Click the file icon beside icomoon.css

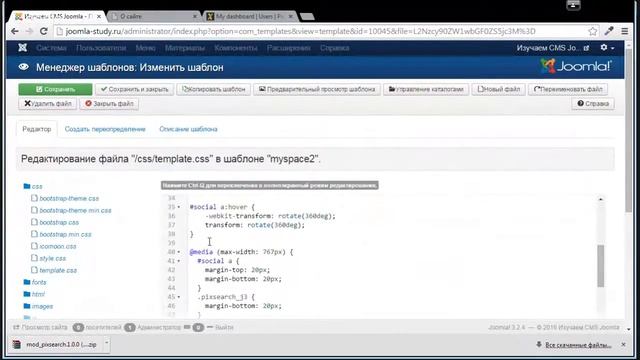point(34,246)
